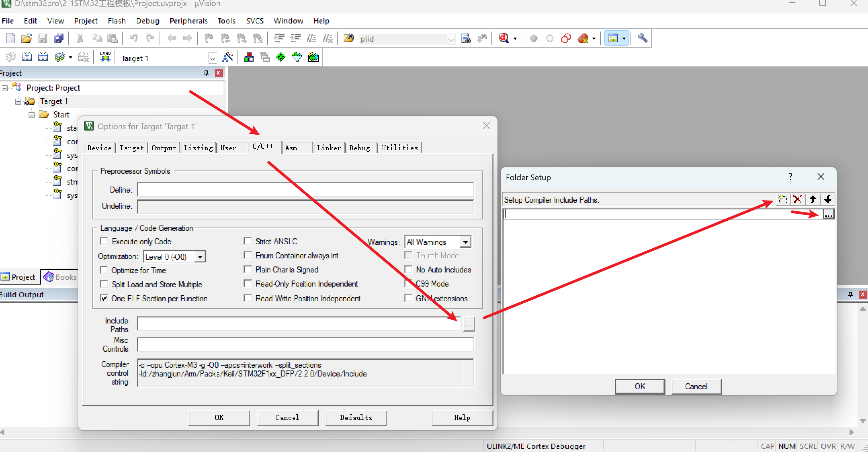Click the Save All toolbar icon
This screenshot has height=452, width=868.
59,38
